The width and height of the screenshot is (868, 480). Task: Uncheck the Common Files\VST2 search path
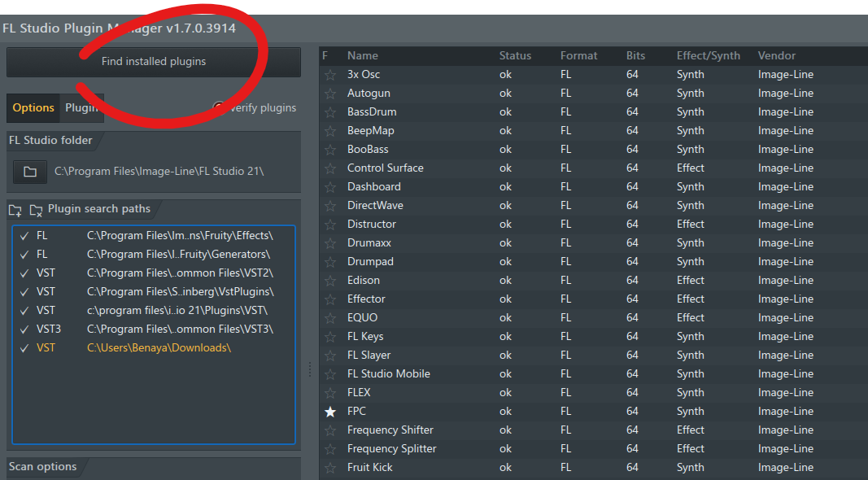click(24, 273)
